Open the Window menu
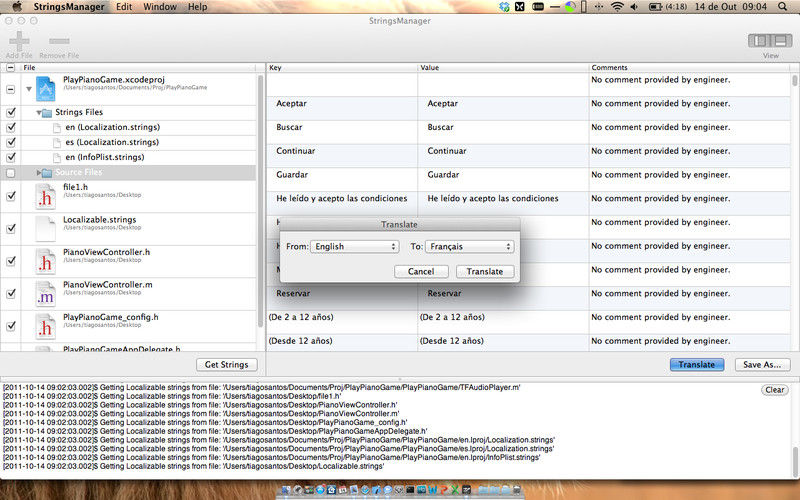The width and height of the screenshot is (800, 500). coord(160,7)
